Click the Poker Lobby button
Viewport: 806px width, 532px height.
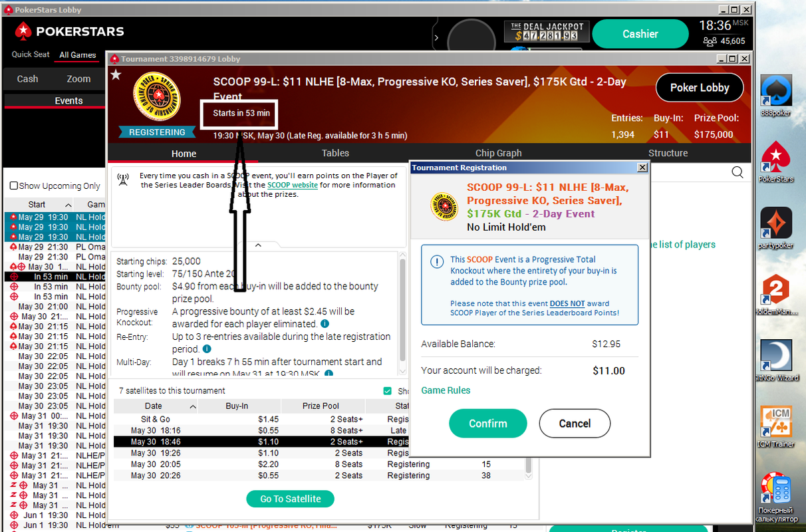tap(700, 88)
